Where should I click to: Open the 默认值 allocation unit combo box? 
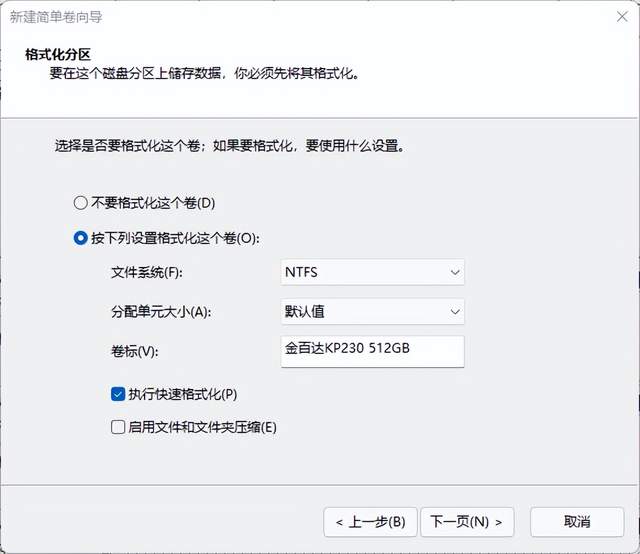[372, 311]
